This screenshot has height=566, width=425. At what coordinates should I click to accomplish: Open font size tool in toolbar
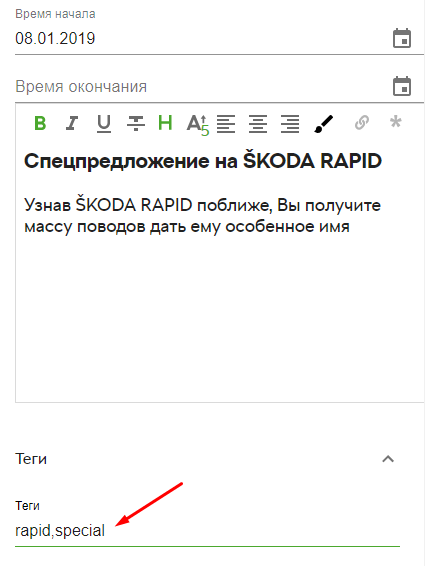point(197,125)
